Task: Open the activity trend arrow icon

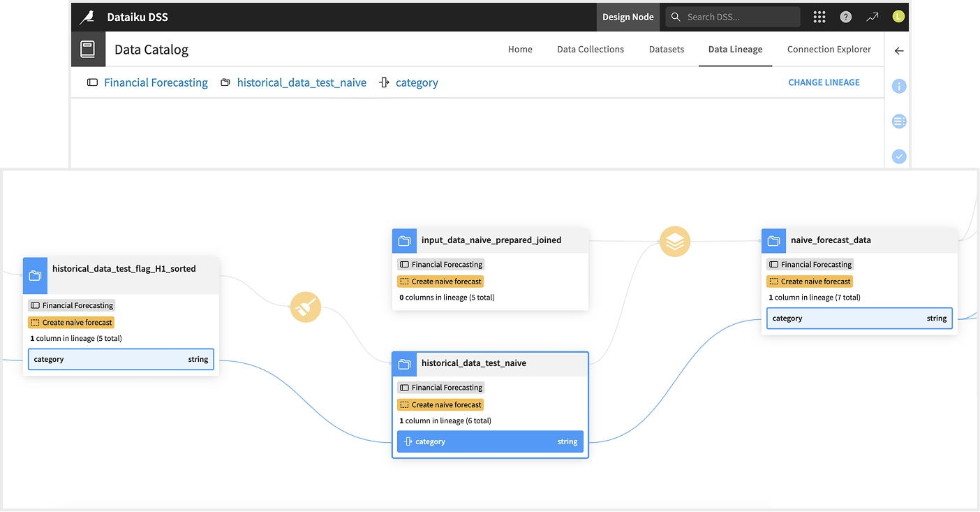Action: pyautogui.click(x=873, y=17)
